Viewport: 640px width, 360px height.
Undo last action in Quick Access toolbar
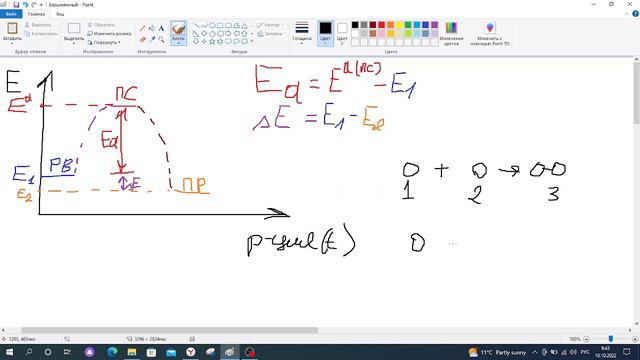click(x=25, y=5)
